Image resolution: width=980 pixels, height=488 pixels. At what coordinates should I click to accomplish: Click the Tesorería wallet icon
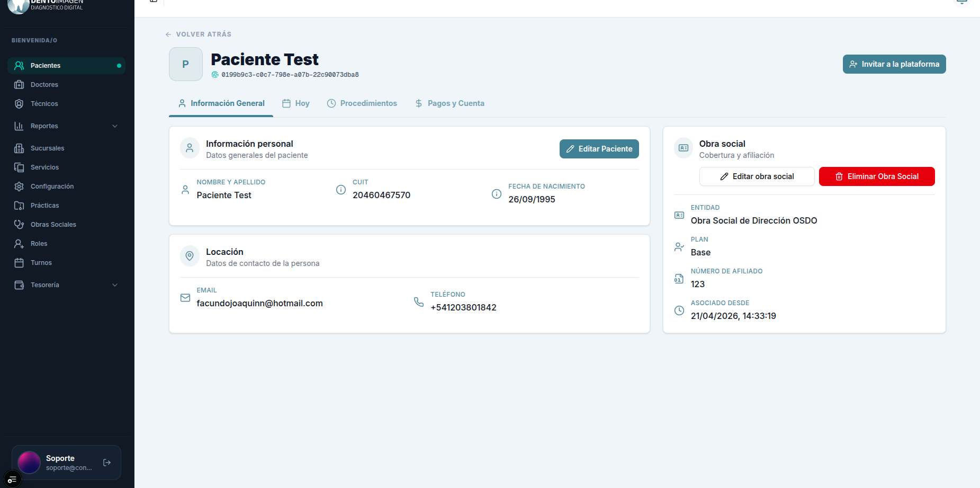click(x=19, y=285)
